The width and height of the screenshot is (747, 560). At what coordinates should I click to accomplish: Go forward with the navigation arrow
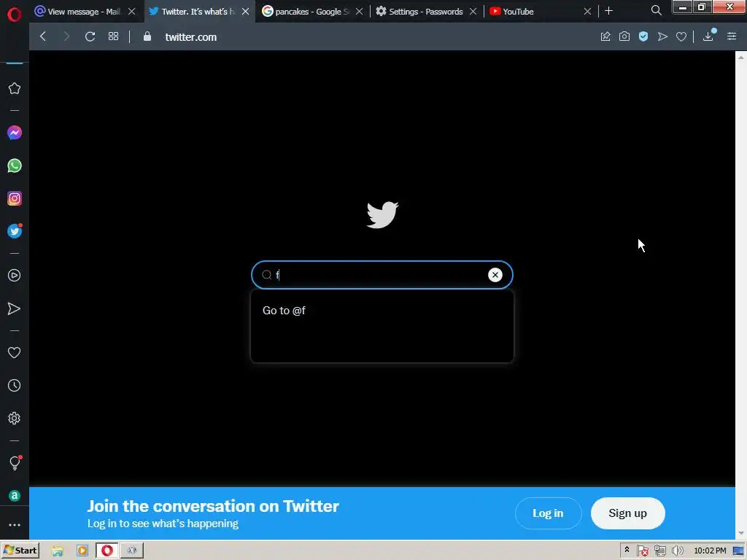(x=66, y=36)
